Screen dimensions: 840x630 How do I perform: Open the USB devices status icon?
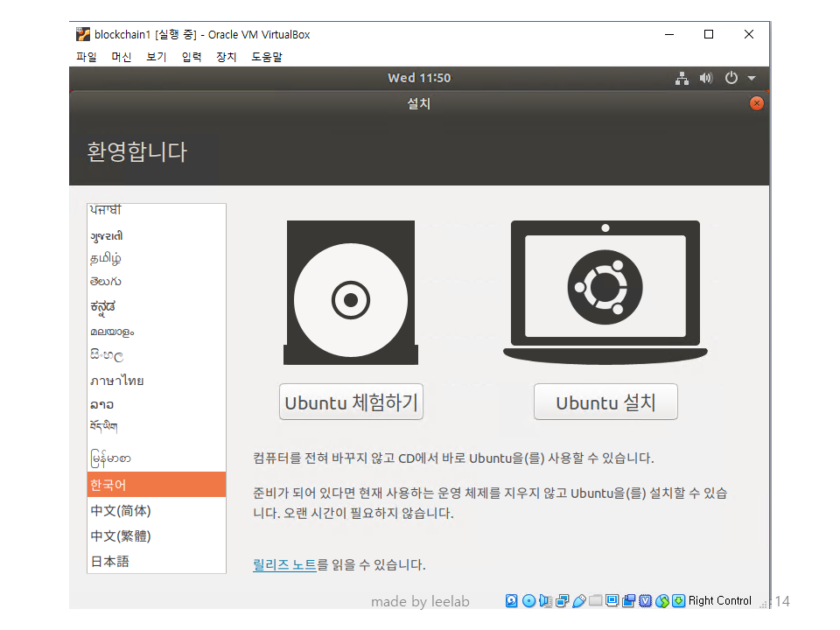coord(579,600)
